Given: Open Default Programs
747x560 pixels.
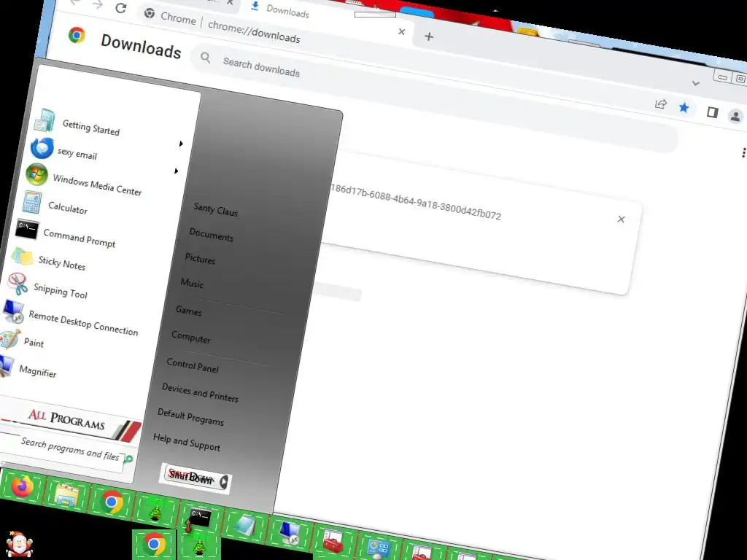Looking at the screenshot, I should tap(190, 418).
